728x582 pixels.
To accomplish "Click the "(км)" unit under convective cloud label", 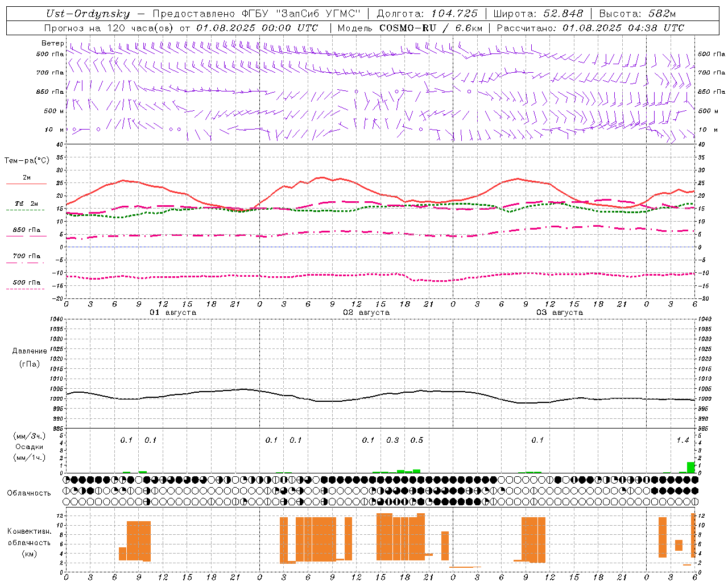I will [29, 553].
